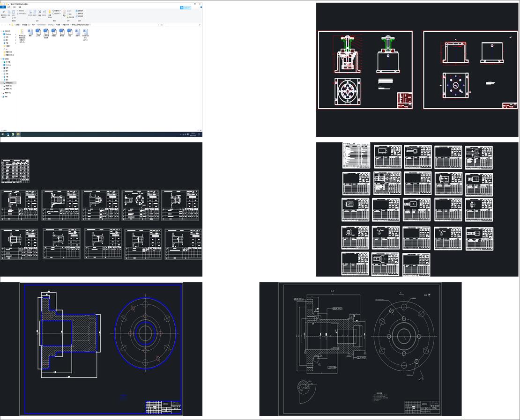
Task: Select Desktop under Quick access
Action: point(7,34)
